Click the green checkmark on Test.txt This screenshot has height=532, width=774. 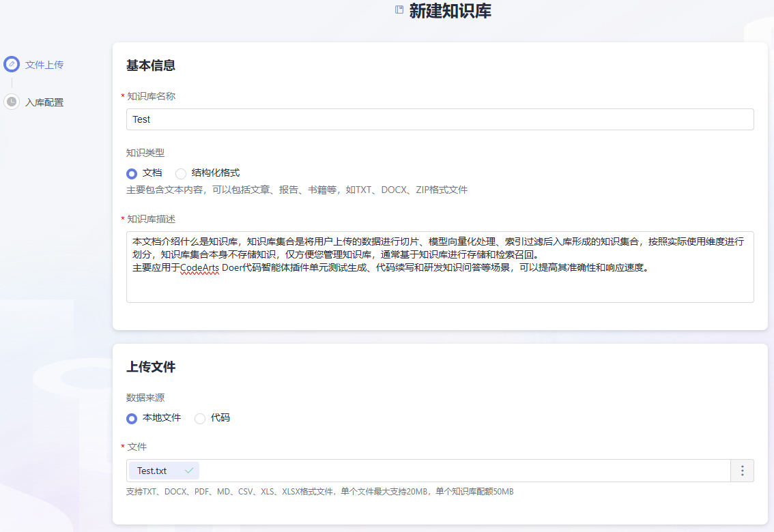tap(189, 471)
